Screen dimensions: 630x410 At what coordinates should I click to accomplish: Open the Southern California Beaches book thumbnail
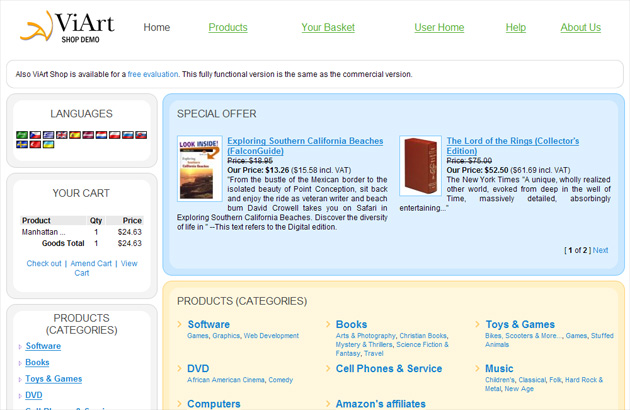pyautogui.click(x=200, y=168)
